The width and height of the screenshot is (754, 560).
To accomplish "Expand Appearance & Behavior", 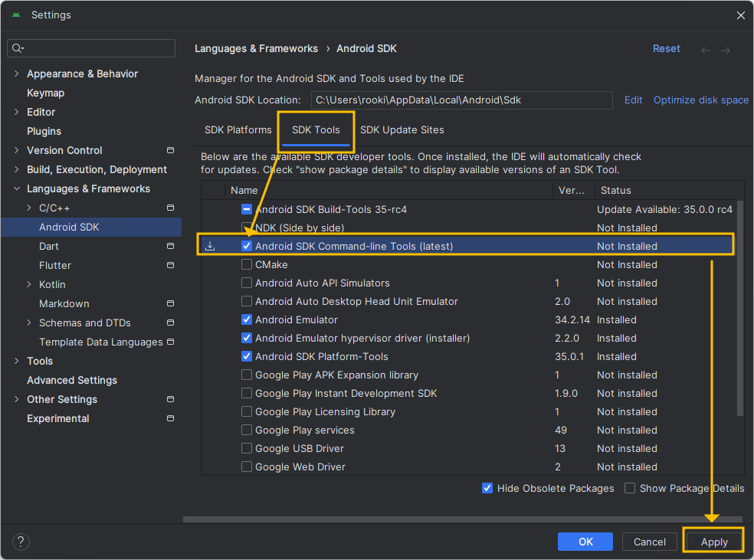I will click(x=17, y=74).
